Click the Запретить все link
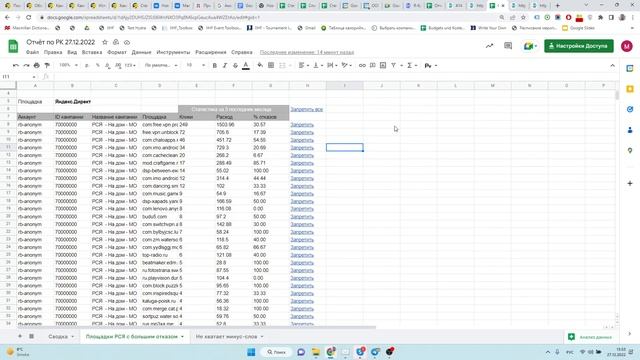 click(x=307, y=109)
